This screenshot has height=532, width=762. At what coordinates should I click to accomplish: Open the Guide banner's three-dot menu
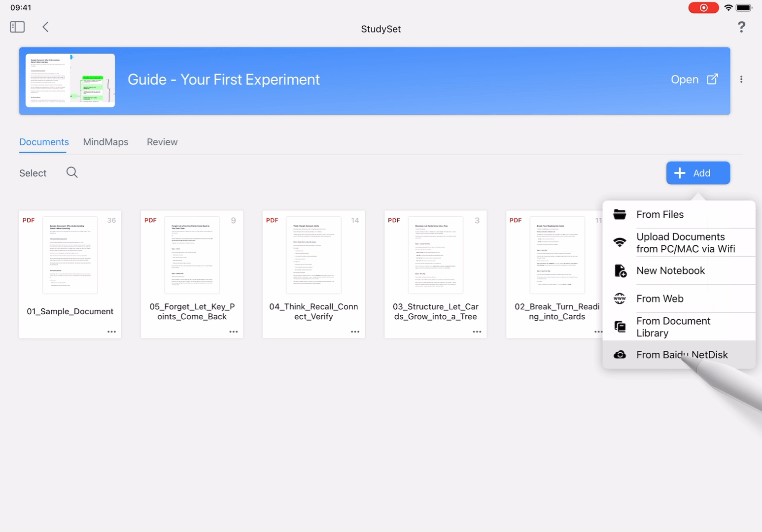click(x=741, y=80)
